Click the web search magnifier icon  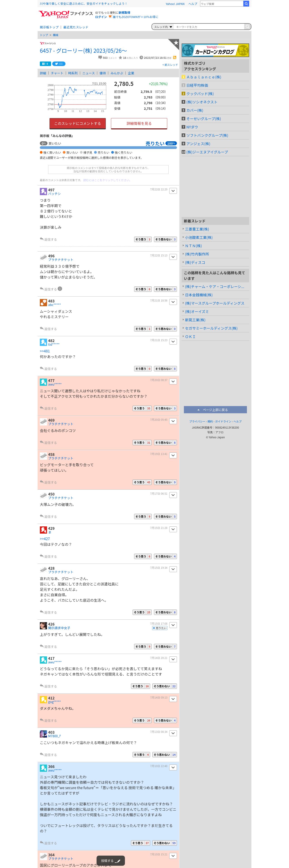point(246,4)
